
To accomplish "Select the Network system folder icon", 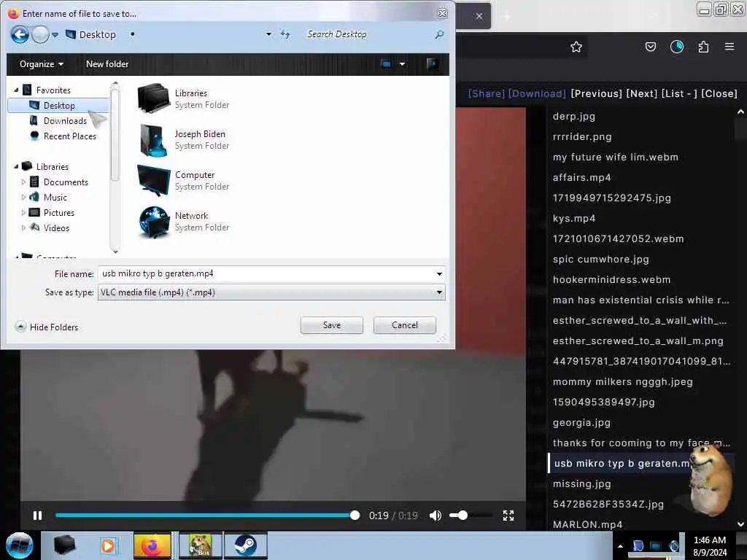I will click(153, 222).
